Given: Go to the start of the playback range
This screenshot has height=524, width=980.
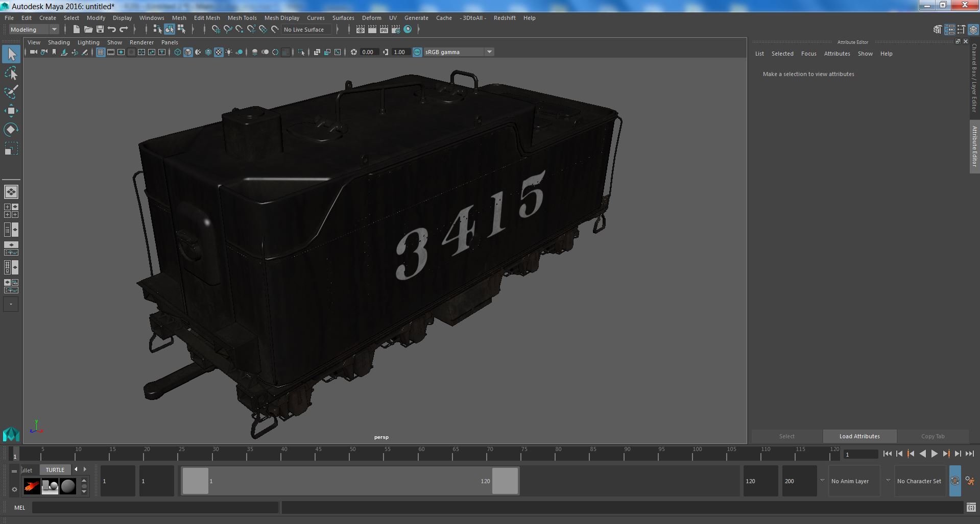Looking at the screenshot, I should 888,454.
